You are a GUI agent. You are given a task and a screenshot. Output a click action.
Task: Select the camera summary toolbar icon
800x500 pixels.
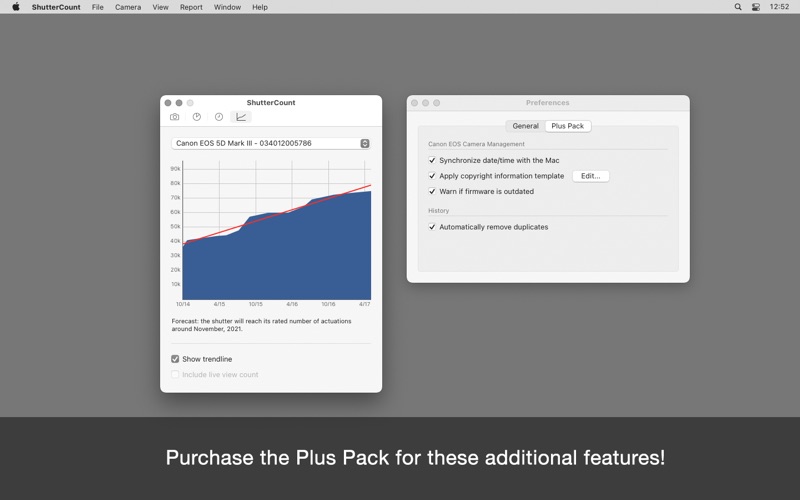pos(174,117)
